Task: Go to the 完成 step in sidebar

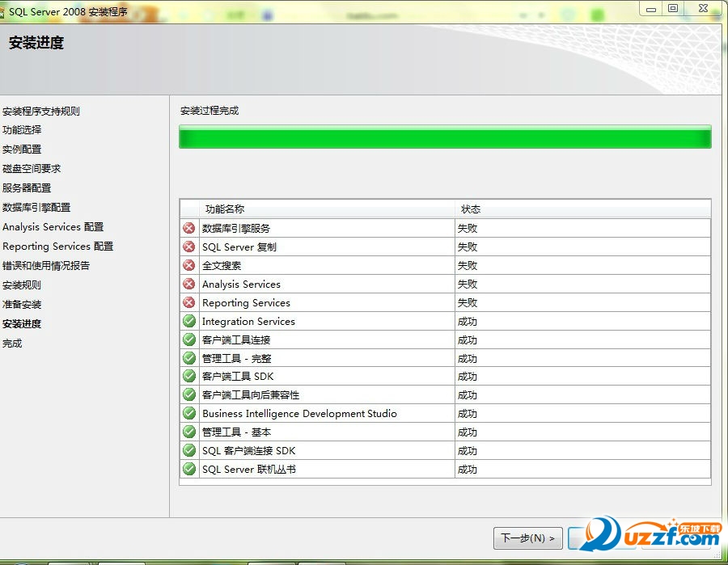Action: tap(12, 344)
